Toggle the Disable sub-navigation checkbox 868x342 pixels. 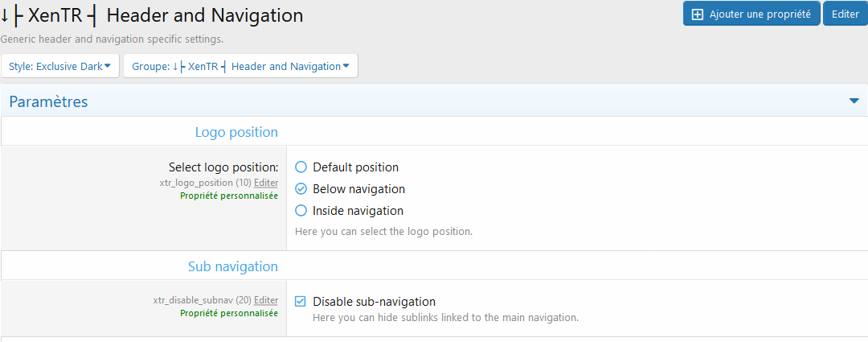[x=301, y=302]
